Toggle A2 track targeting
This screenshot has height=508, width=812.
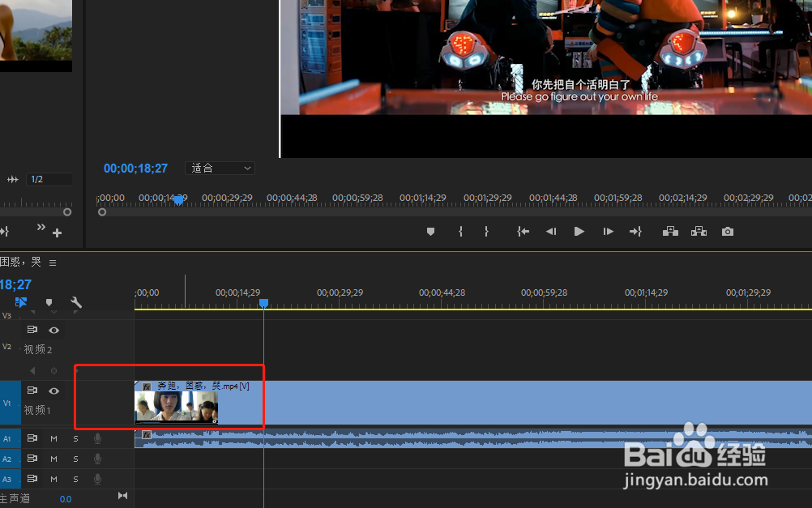click(6, 459)
